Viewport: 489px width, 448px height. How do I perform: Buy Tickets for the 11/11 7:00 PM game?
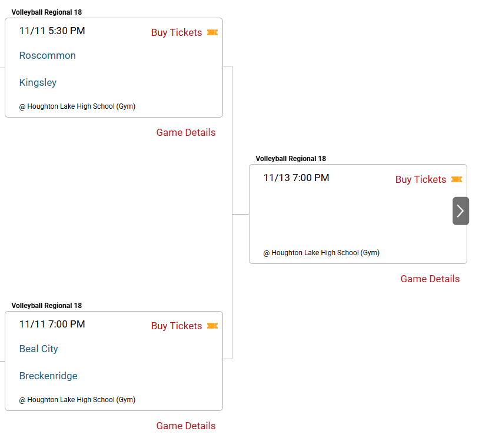click(x=177, y=326)
